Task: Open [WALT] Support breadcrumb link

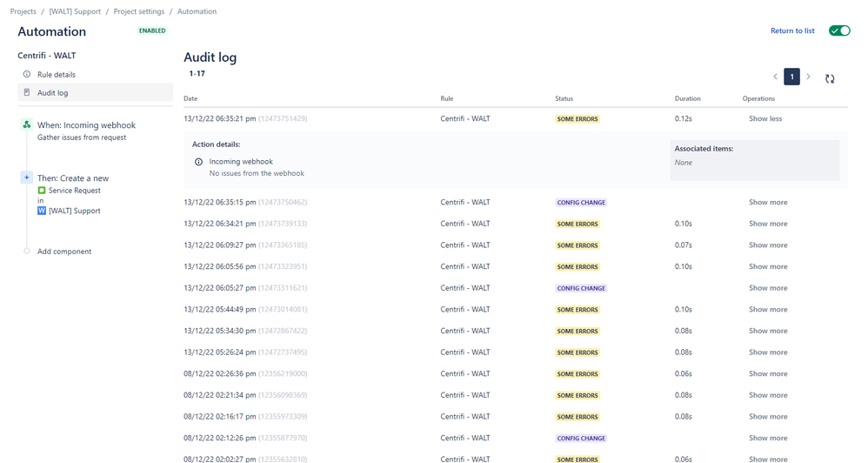Action: point(75,11)
